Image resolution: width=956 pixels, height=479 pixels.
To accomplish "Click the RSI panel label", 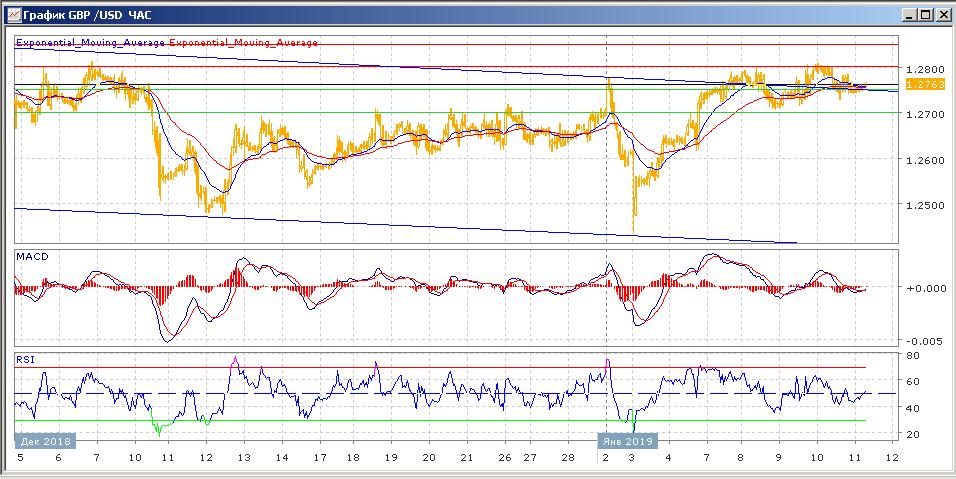I will coord(26,360).
